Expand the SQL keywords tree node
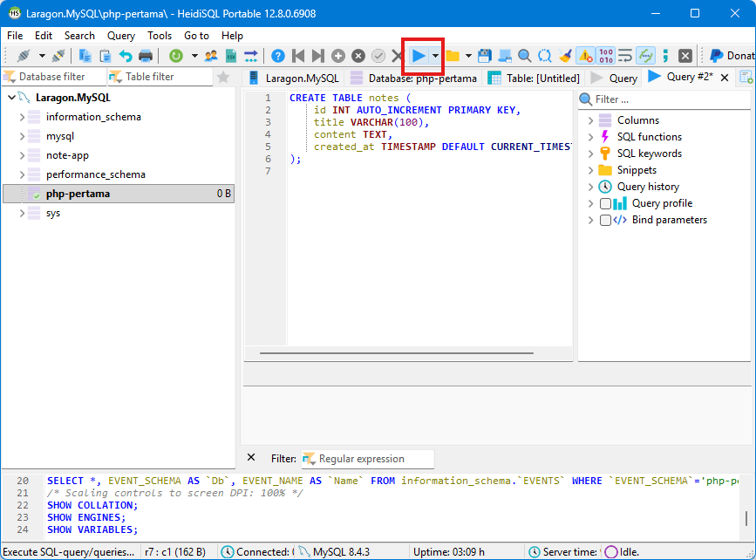 (x=592, y=153)
